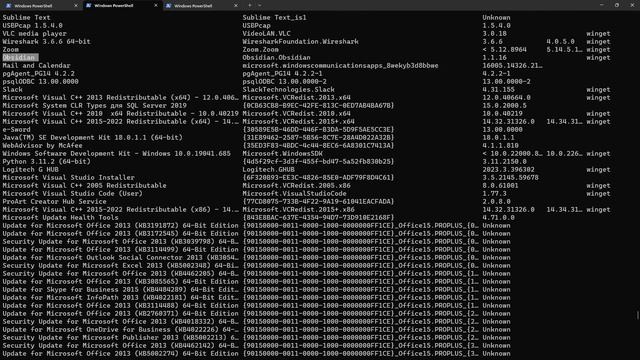Click Logitech version 2023.3.396302
The image size is (640, 360).
tap(509, 169)
